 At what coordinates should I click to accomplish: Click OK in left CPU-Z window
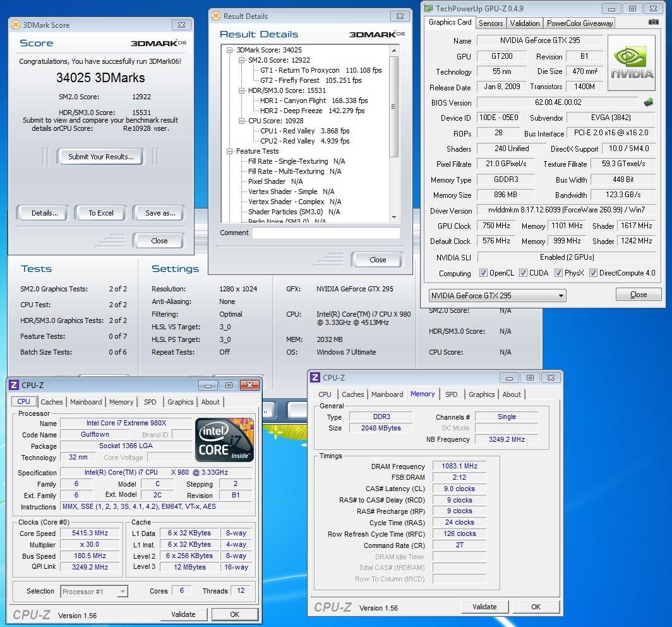tap(234, 614)
